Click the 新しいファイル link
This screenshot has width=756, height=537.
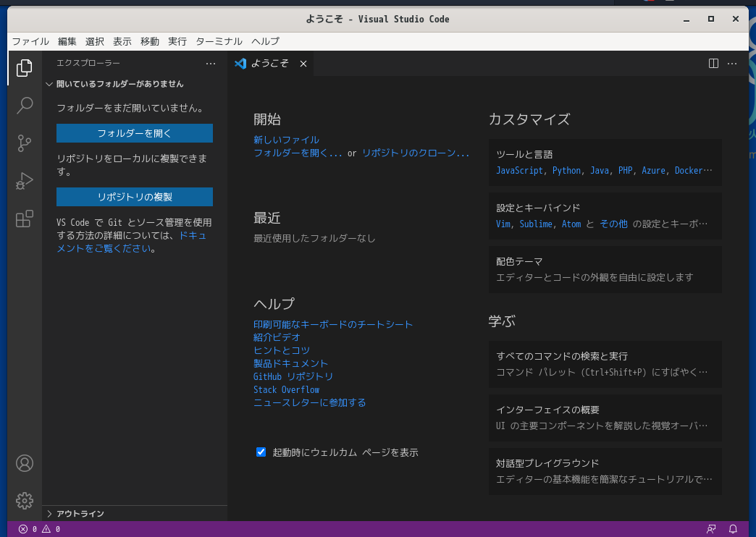286,140
